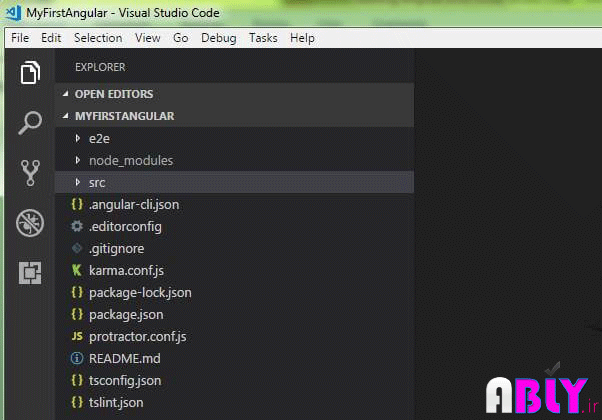Click the window title MyFirstAngular - Visual Studio Code
The width and height of the screenshot is (602, 420).
pyautogui.click(x=123, y=13)
